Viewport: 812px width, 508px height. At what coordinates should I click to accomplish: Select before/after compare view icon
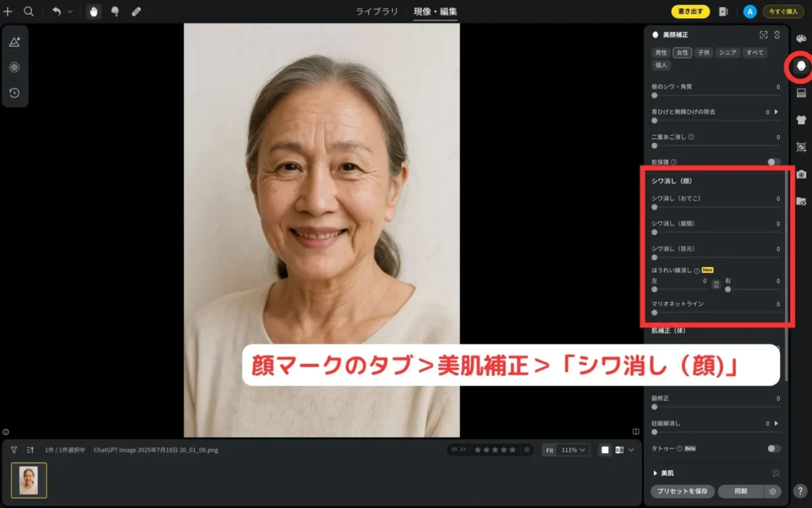point(619,450)
